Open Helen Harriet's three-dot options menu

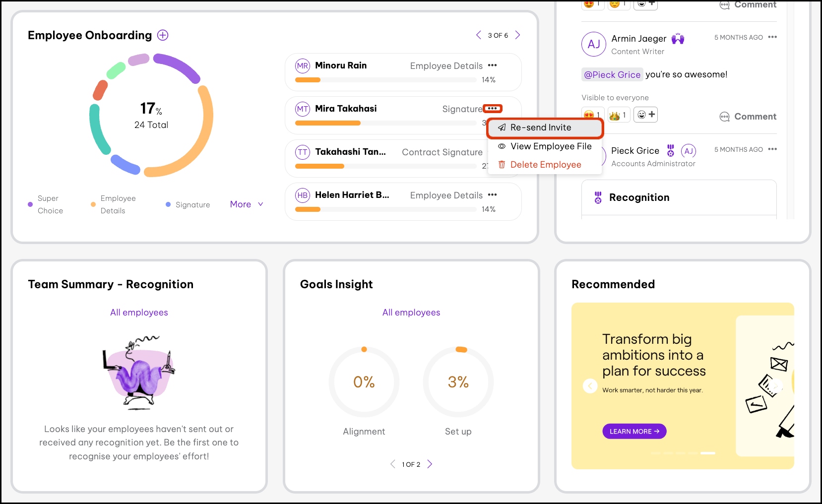coord(492,195)
